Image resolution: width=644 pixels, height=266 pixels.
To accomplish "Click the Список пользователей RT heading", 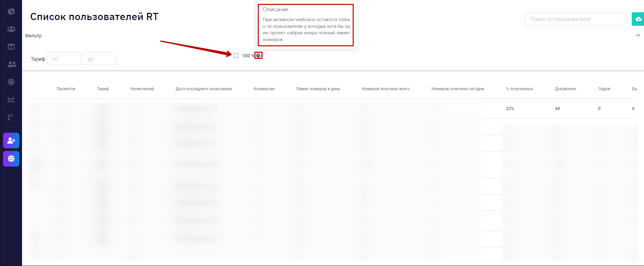I will pos(94,17).
